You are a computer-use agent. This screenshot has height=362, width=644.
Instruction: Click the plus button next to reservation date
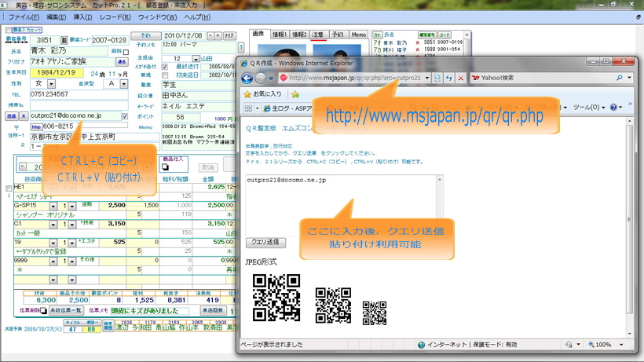click(x=218, y=35)
